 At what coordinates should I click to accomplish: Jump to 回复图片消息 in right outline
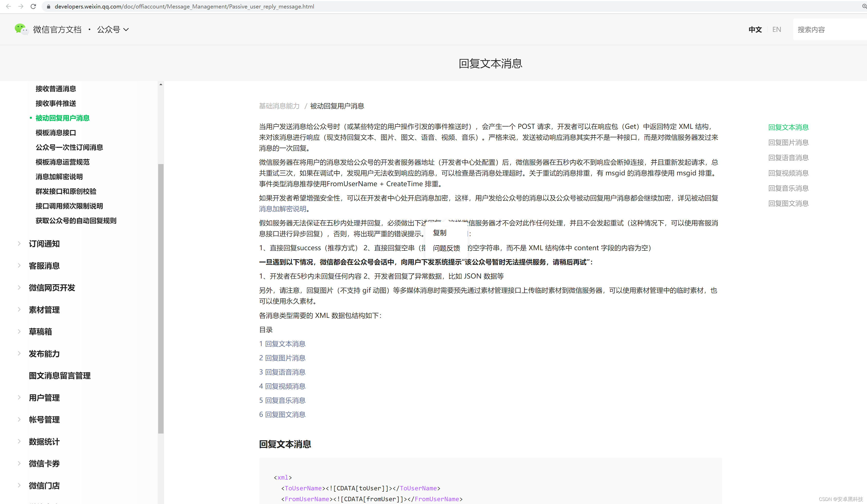point(788,142)
